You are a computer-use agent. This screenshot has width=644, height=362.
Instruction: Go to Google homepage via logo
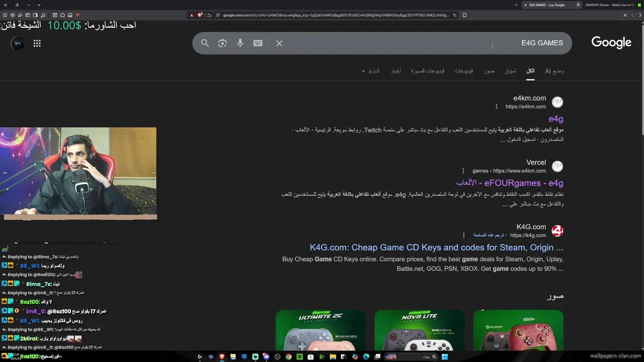[x=611, y=43]
